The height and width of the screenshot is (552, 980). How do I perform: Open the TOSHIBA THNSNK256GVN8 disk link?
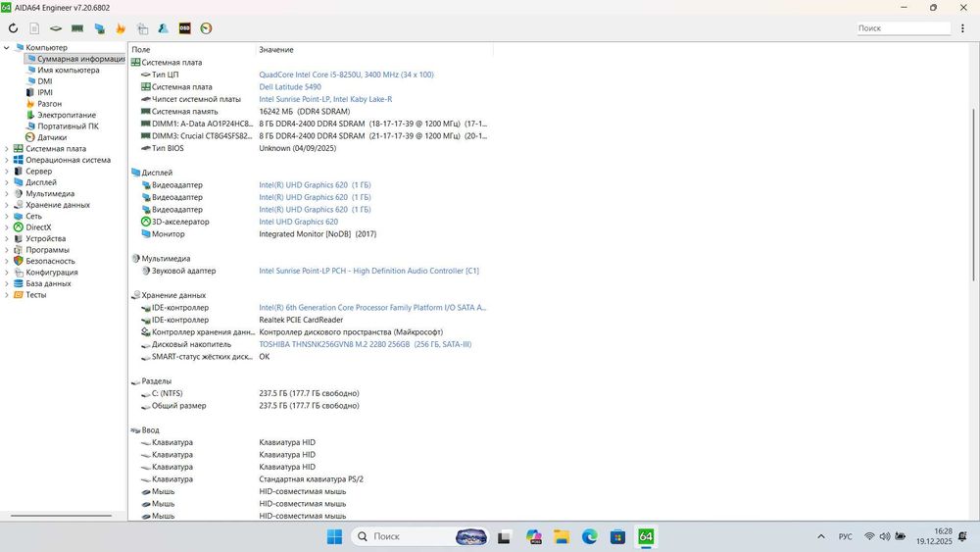(365, 344)
